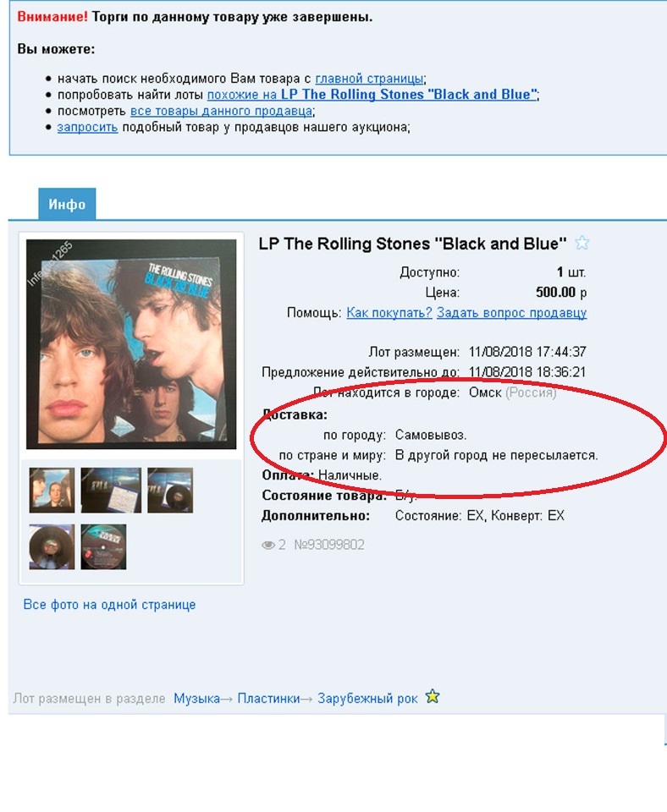Open the Инфо tab
667x812 pixels.
[x=67, y=204]
